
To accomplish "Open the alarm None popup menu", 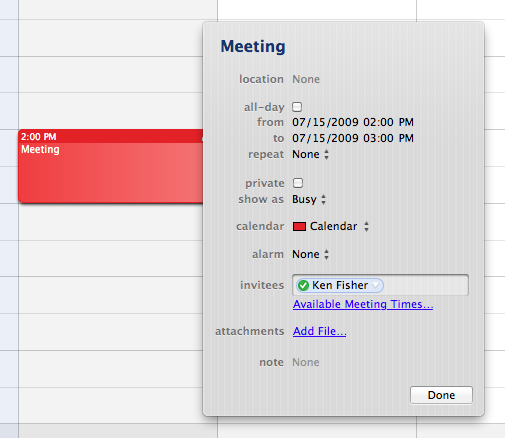I will (311, 254).
